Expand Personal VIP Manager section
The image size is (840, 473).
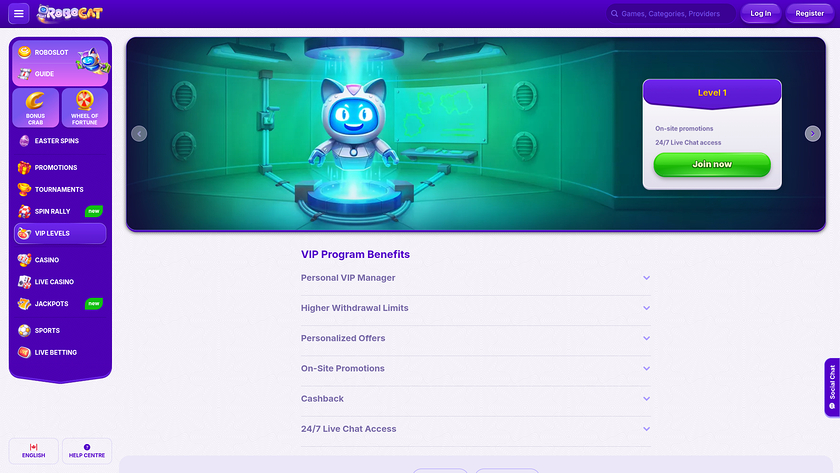(476, 278)
